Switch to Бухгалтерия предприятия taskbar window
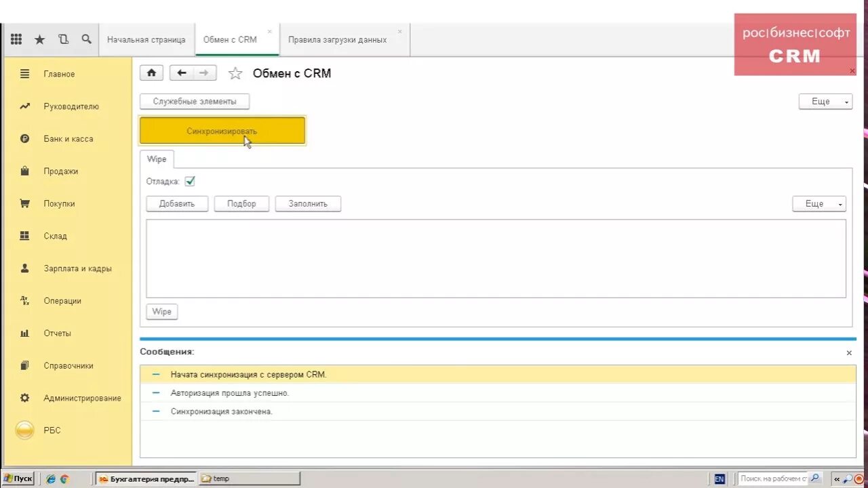This screenshot has width=868, height=488. click(146, 479)
